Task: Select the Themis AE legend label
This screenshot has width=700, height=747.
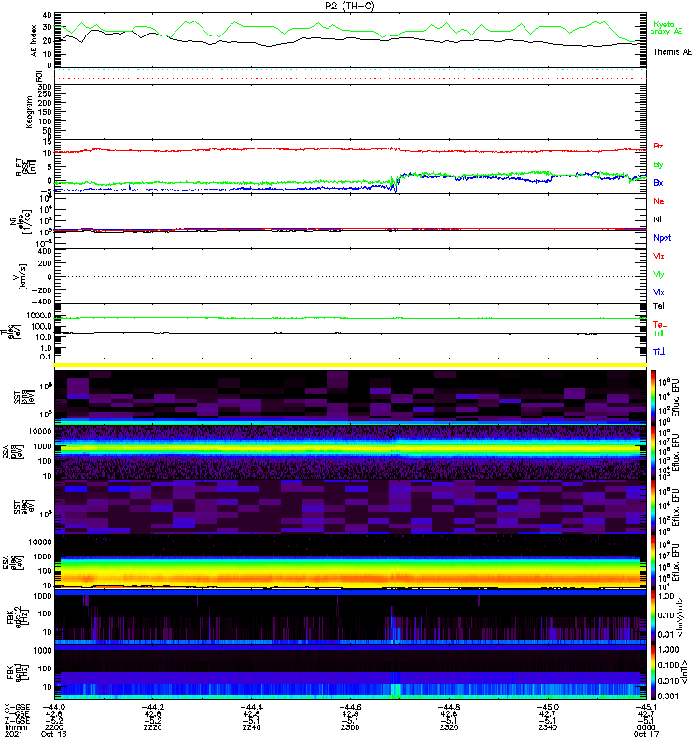Action: coord(672,52)
